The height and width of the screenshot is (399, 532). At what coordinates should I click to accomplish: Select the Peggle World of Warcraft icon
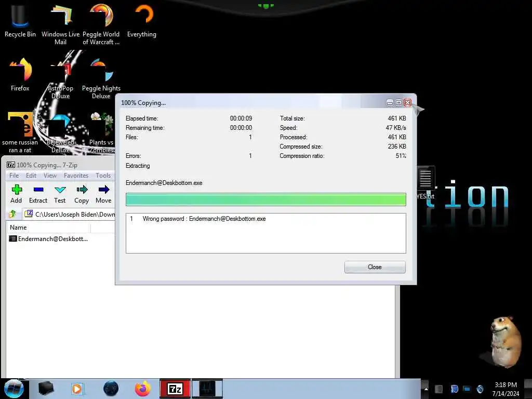click(x=101, y=24)
